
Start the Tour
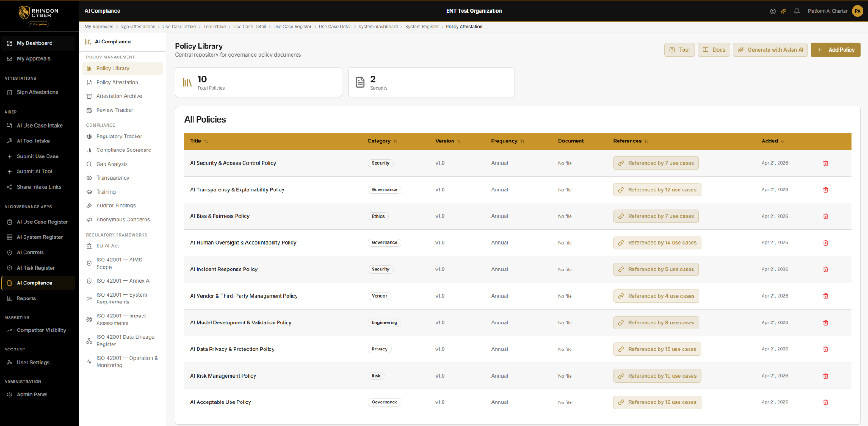pyautogui.click(x=679, y=50)
